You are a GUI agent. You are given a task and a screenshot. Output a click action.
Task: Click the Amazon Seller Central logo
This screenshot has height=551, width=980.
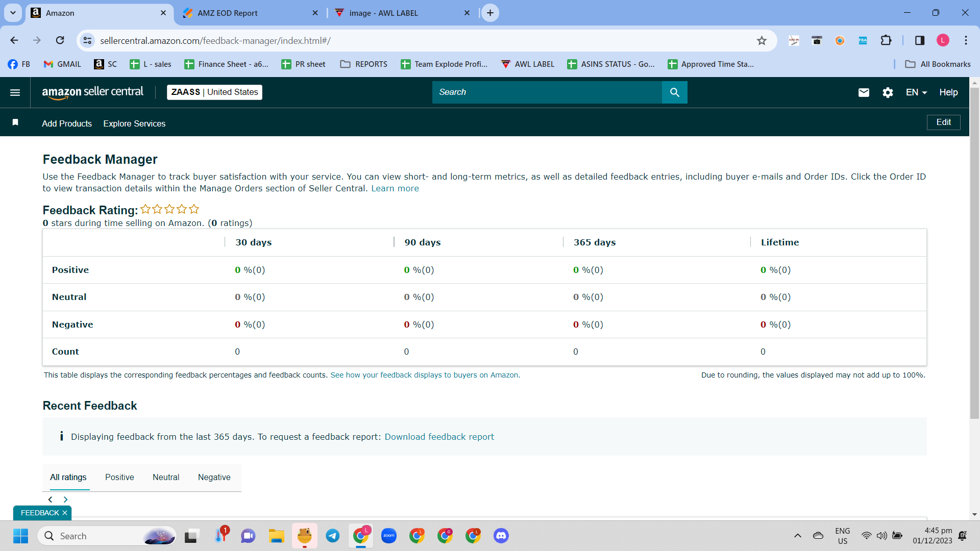click(92, 92)
